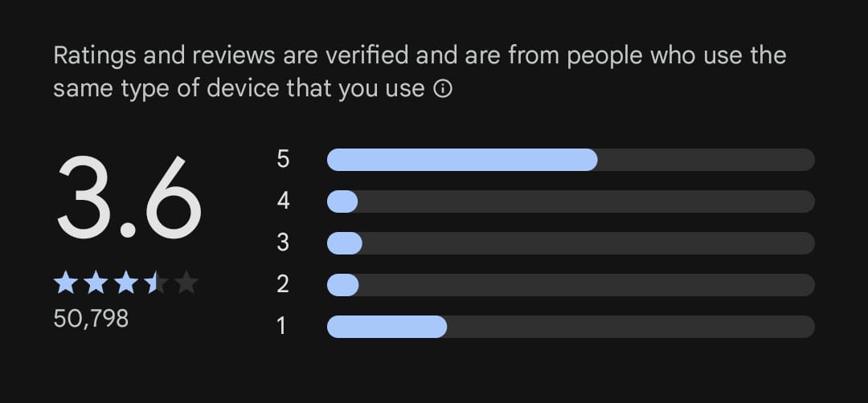Select the 4-star rating bar fill
868x403 pixels.
(x=342, y=201)
